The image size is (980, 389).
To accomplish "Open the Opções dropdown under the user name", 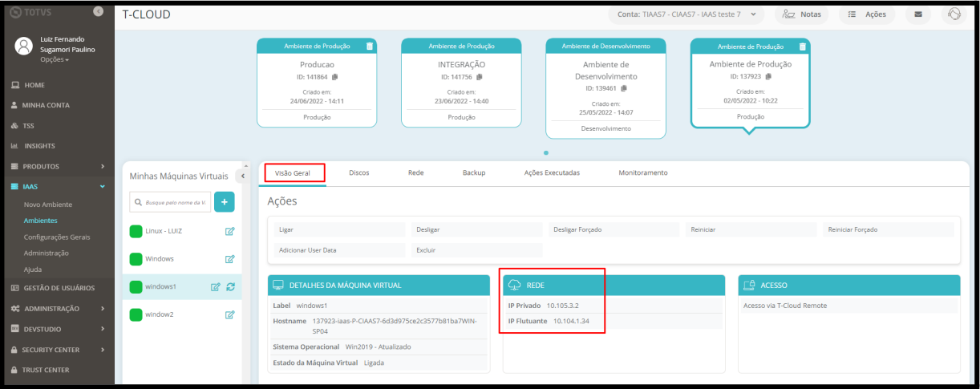I will [x=55, y=59].
